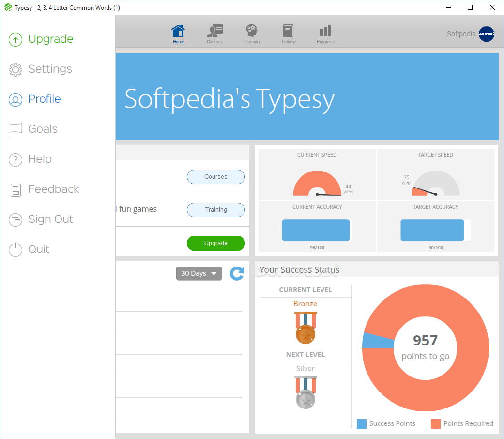Select Sign Out in the side menu
The height and width of the screenshot is (439, 504).
[50, 219]
